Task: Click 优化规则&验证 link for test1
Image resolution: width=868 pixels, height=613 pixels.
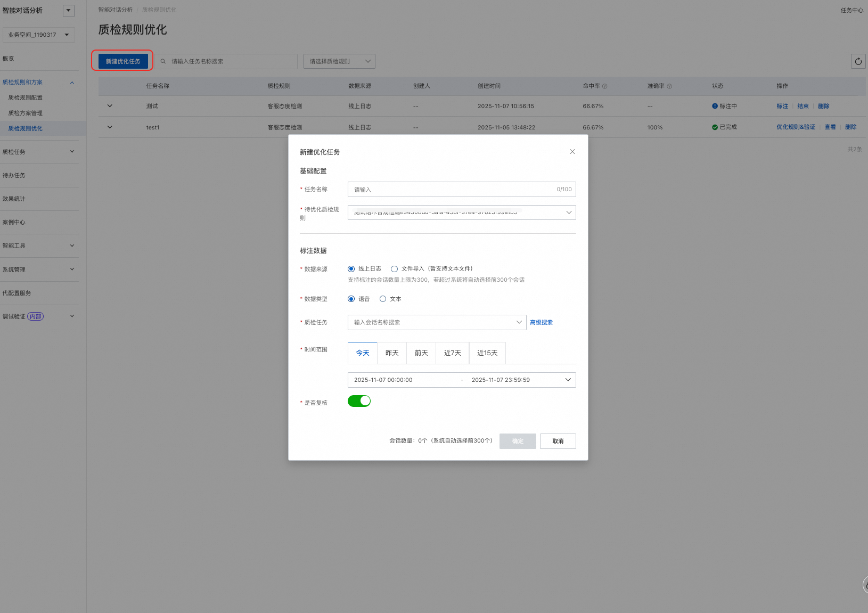Action: click(796, 127)
